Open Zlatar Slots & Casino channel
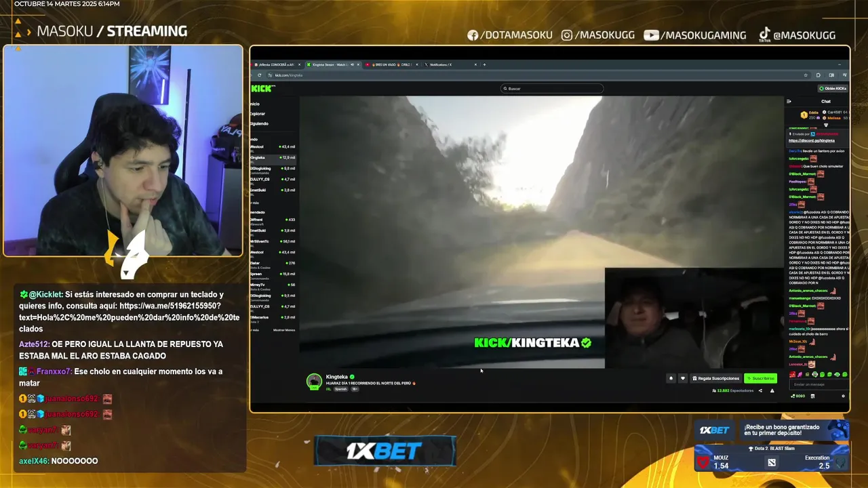 coord(273,264)
